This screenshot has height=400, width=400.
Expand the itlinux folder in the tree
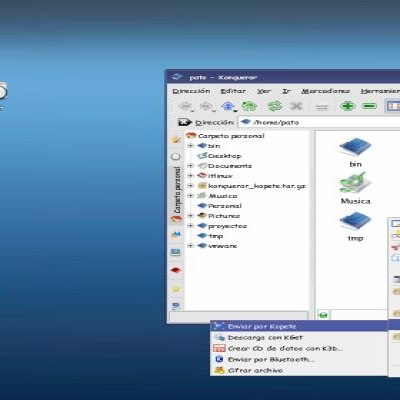click(x=190, y=176)
